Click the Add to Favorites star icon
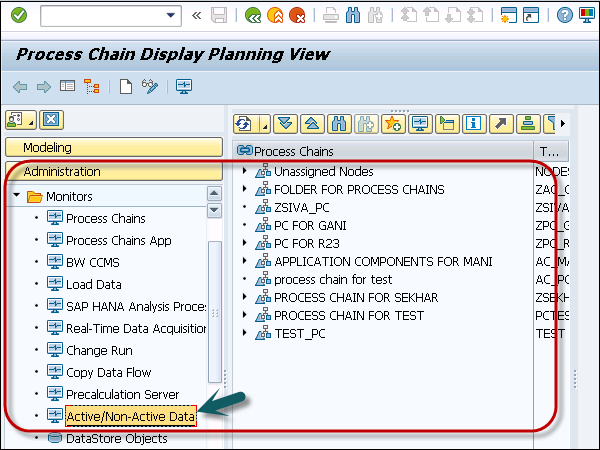Image resolution: width=600 pixels, height=450 pixels. (393, 124)
